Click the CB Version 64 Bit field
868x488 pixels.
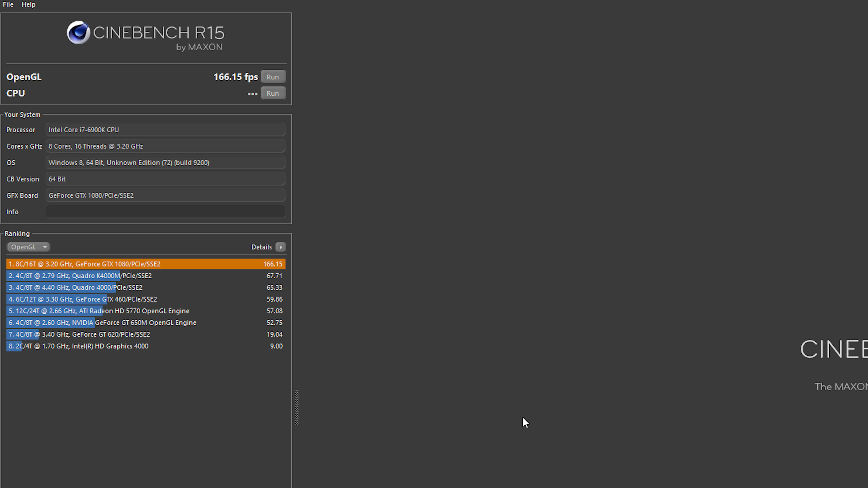(x=165, y=179)
